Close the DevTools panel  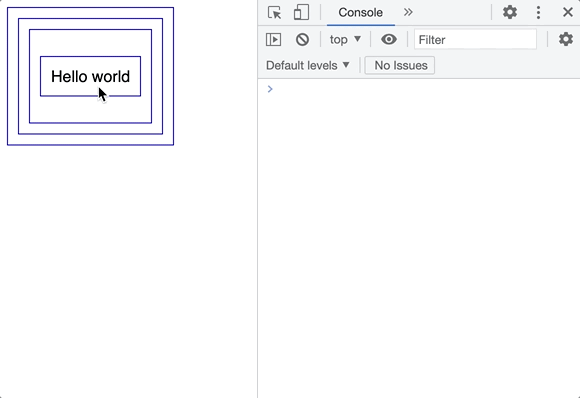click(x=568, y=12)
